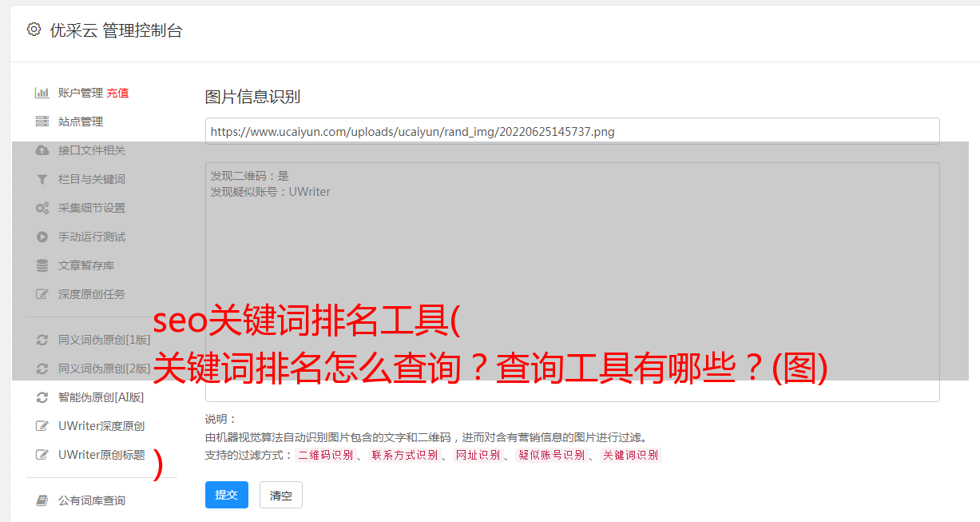Click the 清空 button
Screen dimensions: 980x522
point(281,496)
